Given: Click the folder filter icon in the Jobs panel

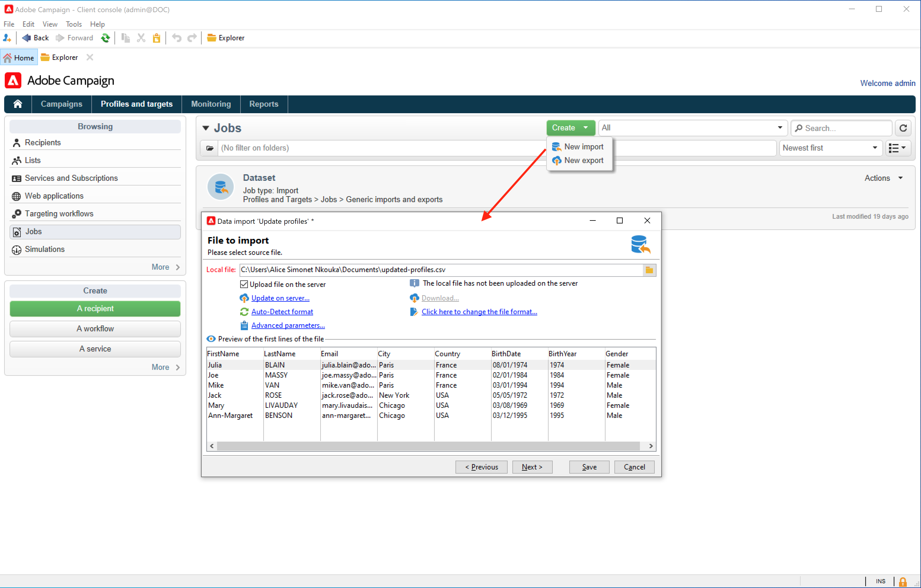Looking at the screenshot, I should [x=210, y=148].
